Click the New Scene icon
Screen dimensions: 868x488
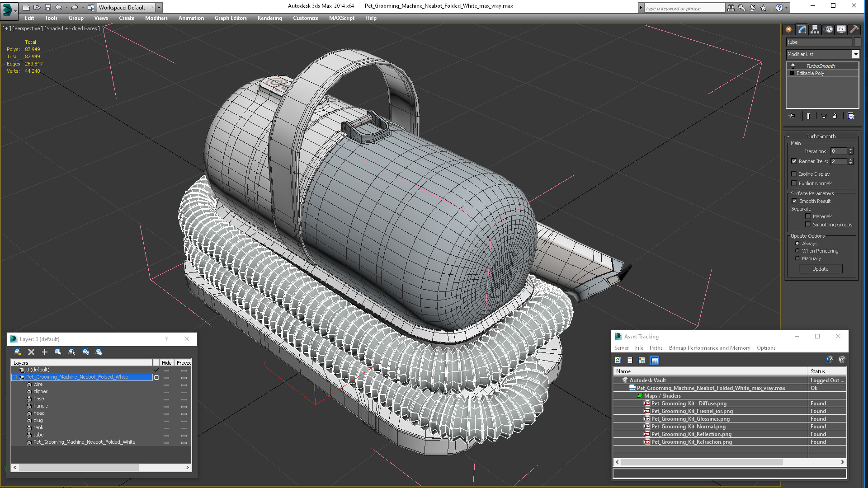[26, 8]
